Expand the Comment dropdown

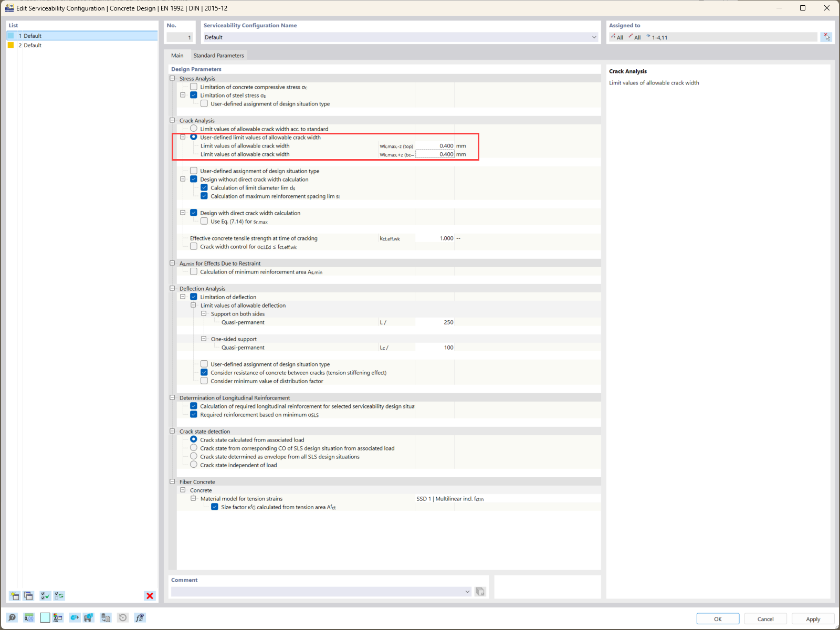[x=467, y=591]
